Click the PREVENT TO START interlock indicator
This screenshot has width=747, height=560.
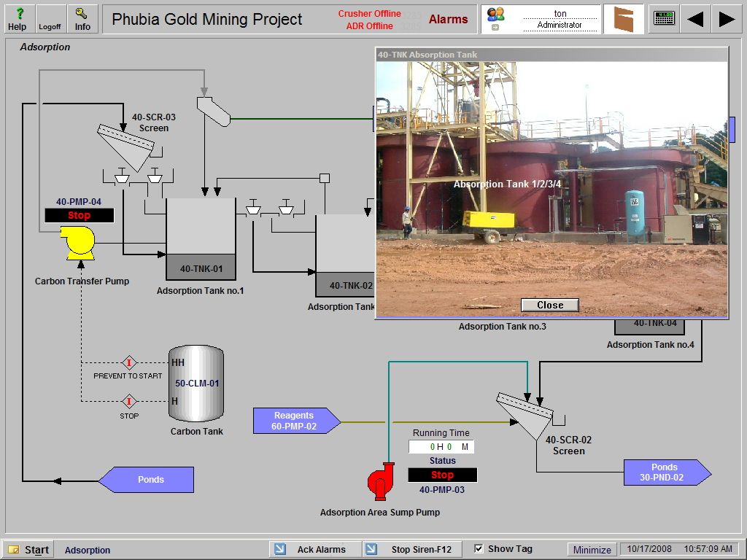tap(128, 362)
